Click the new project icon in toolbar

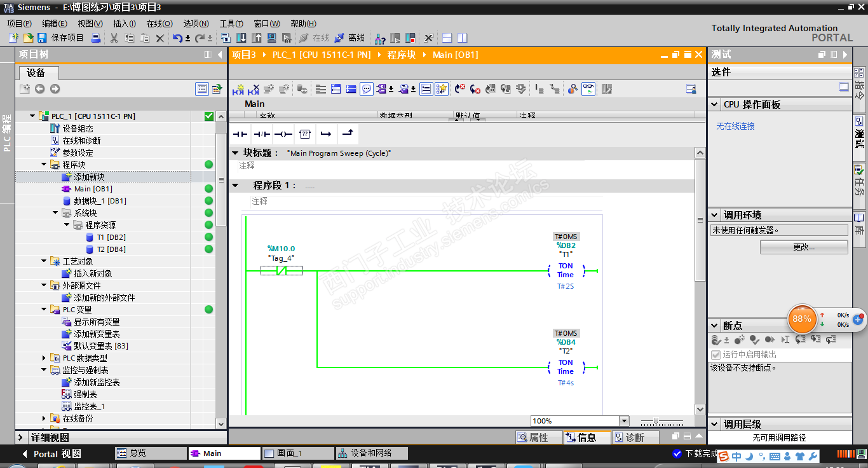13,38
